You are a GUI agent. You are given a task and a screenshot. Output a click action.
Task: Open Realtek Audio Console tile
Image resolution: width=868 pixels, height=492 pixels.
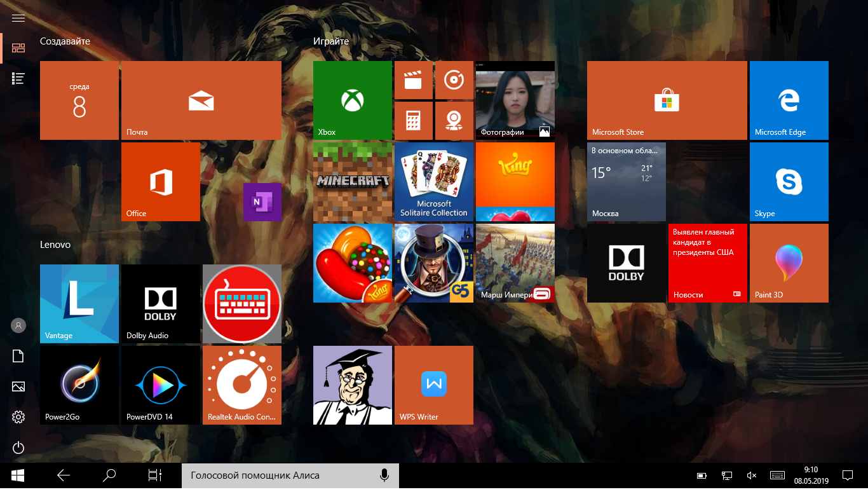(242, 385)
